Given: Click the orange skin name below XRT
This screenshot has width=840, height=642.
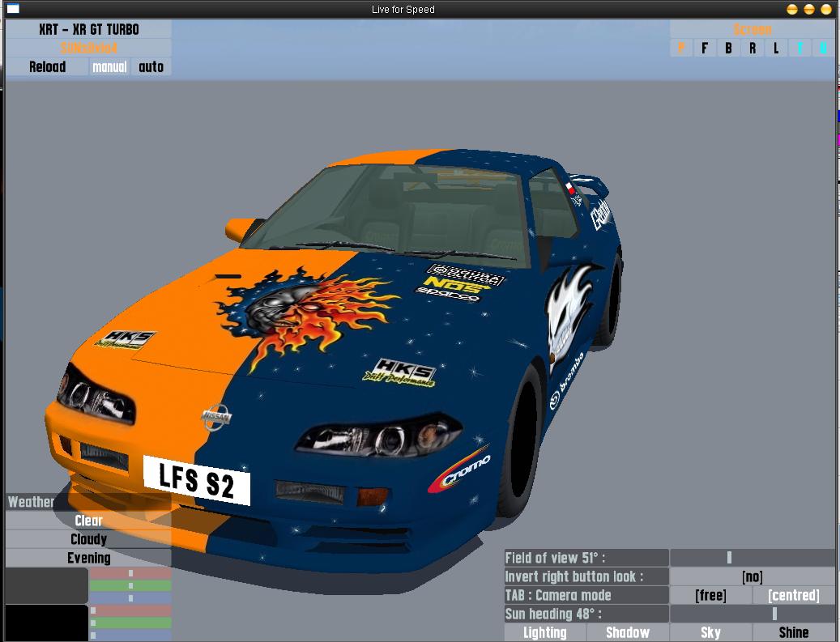Looking at the screenshot, I should tap(89, 48).
